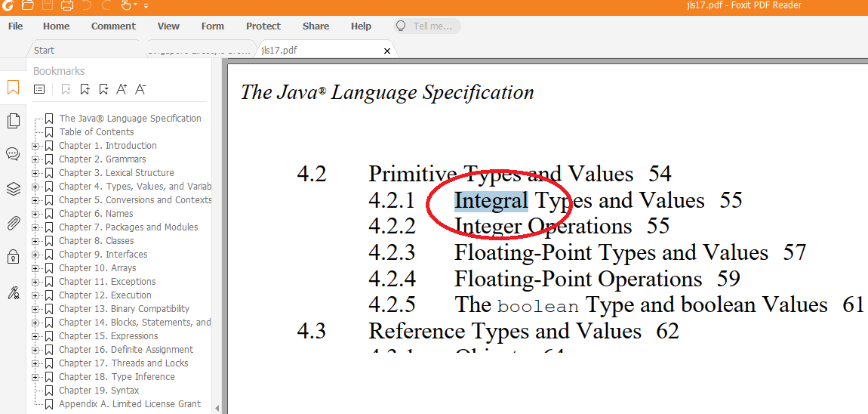
Task: Expand Chapter 1. Introduction bookmark
Action: point(35,146)
